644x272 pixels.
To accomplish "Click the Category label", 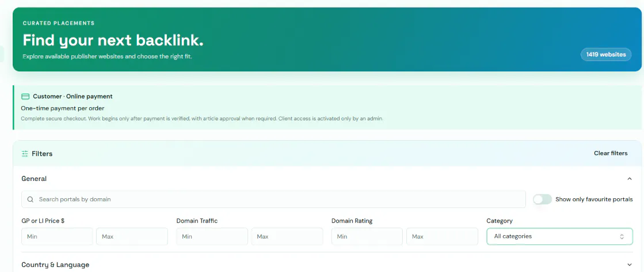I will [x=500, y=221].
